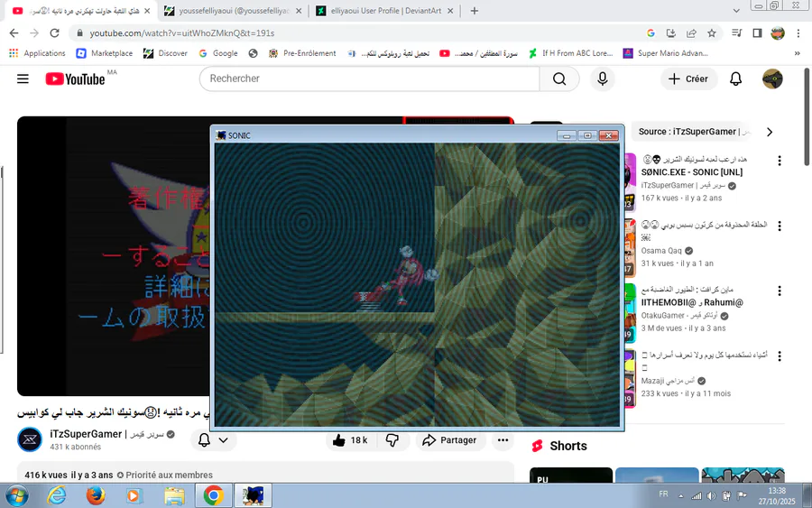Open the Super Mario Advan... bookmark

666,53
